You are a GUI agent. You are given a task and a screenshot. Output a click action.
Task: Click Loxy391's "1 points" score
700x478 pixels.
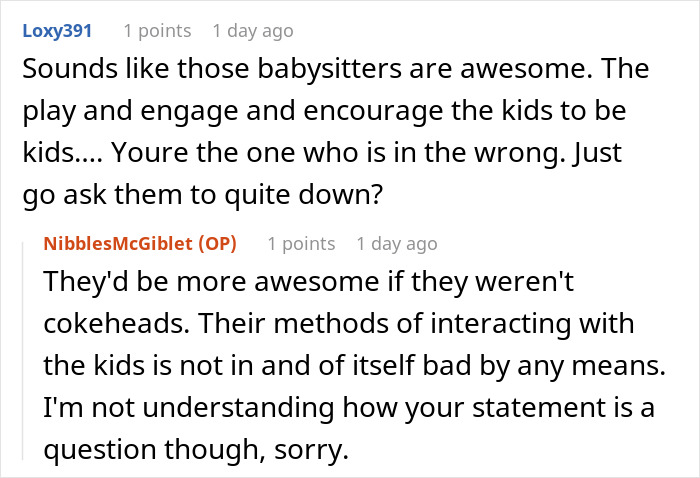click(x=155, y=31)
